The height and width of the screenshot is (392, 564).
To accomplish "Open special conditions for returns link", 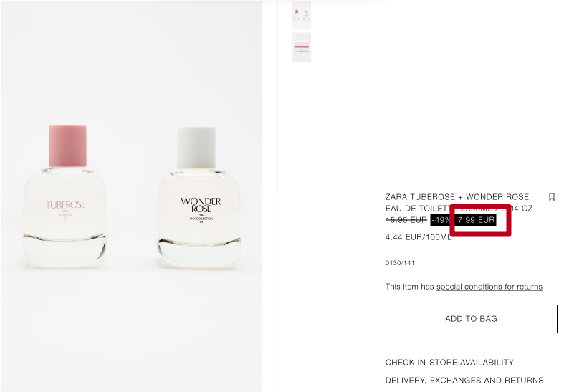I will pyautogui.click(x=489, y=287).
